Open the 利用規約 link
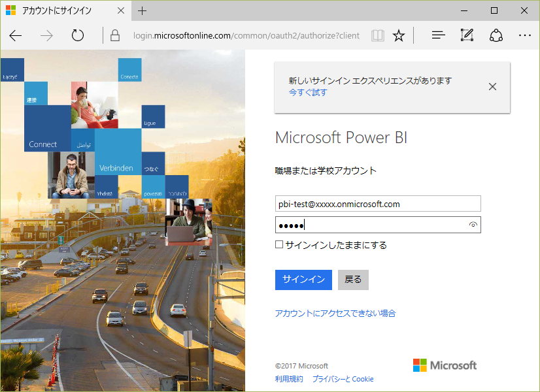The image size is (540, 392). click(x=289, y=379)
